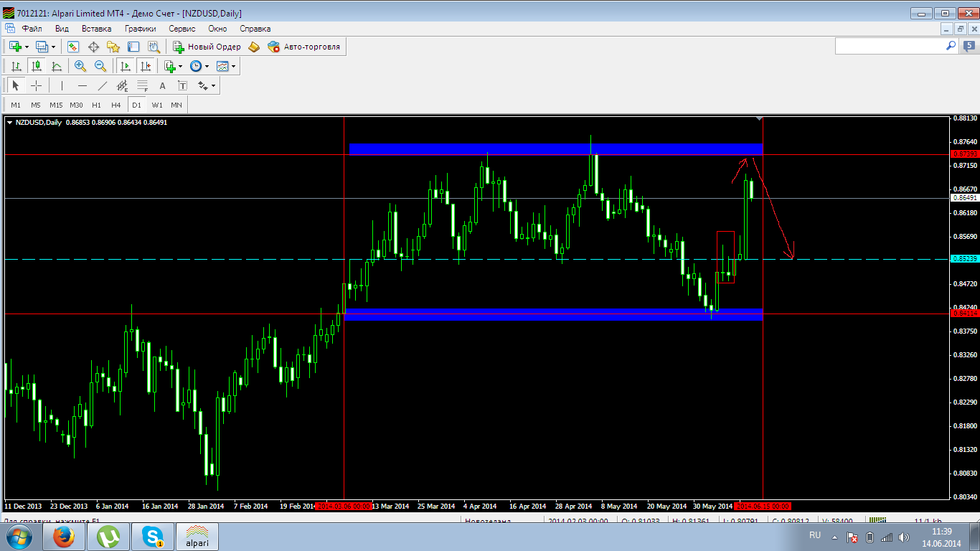Select the Crosshair tool

36,85
